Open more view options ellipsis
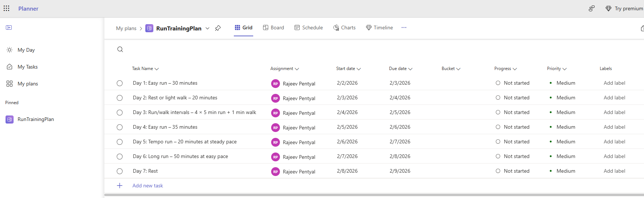Image resolution: width=644 pixels, height=198 pixels. 404,27
